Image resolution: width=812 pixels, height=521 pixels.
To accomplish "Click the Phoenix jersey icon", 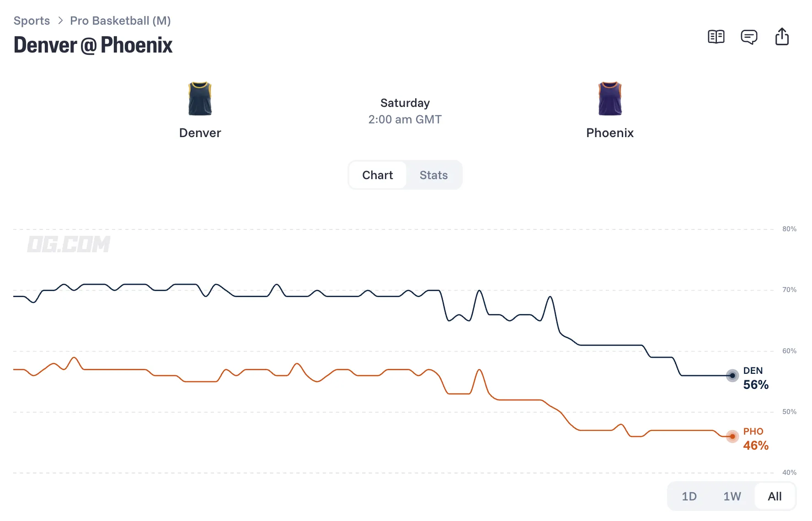I will click(610, 99).
